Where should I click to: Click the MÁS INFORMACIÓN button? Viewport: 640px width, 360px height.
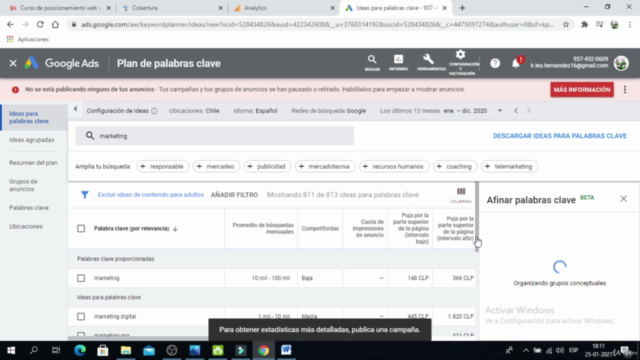coord(582,90)
